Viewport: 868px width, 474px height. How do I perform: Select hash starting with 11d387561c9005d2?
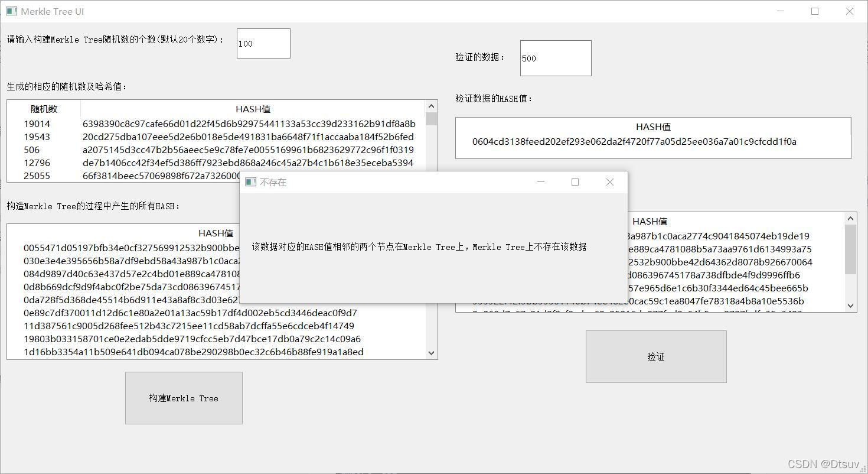[x=189, y=326]
